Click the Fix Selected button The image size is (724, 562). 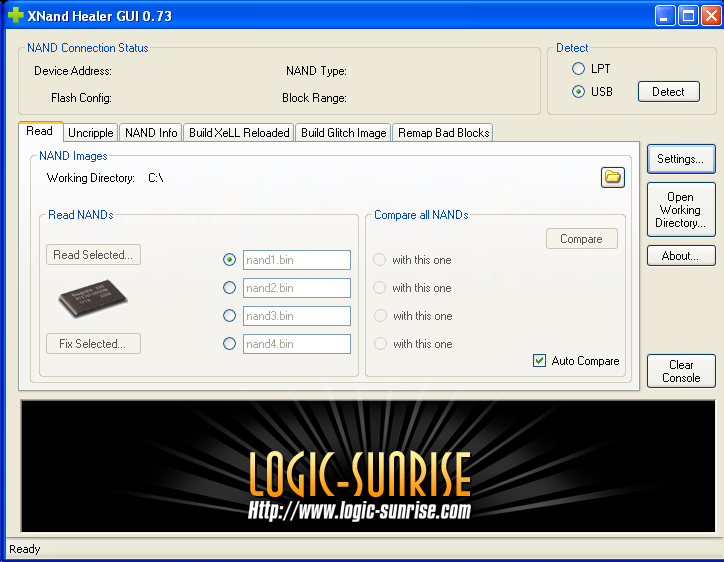[x=93, y=344]
